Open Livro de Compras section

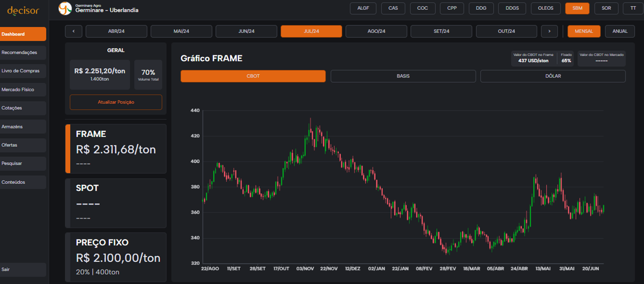tap(23, 71)
